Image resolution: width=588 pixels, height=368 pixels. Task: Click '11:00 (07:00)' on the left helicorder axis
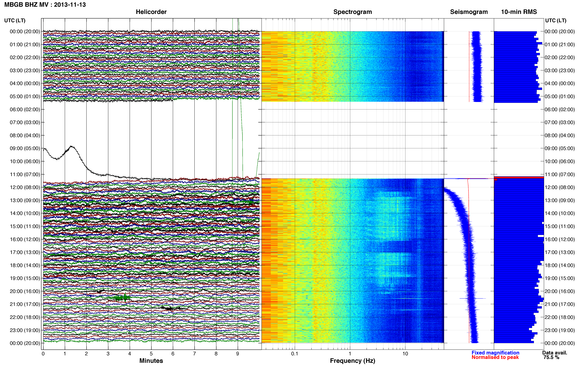point(25,174)
